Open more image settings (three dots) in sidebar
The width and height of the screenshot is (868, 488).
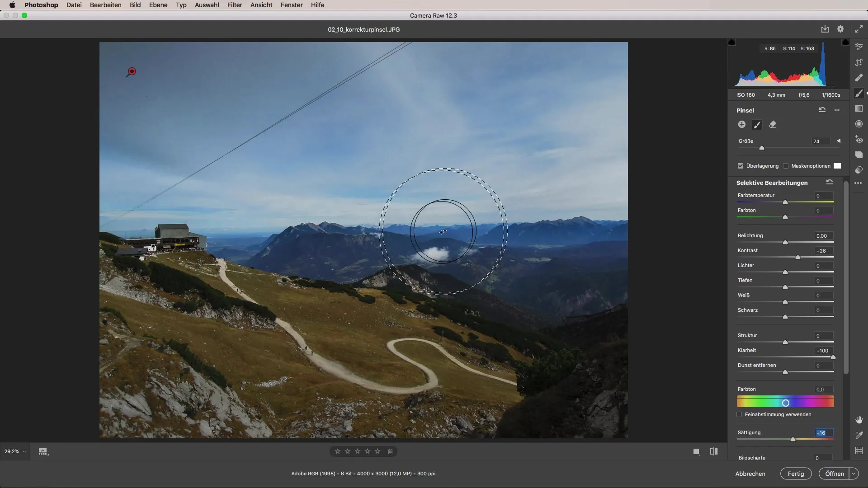[859, 183]
